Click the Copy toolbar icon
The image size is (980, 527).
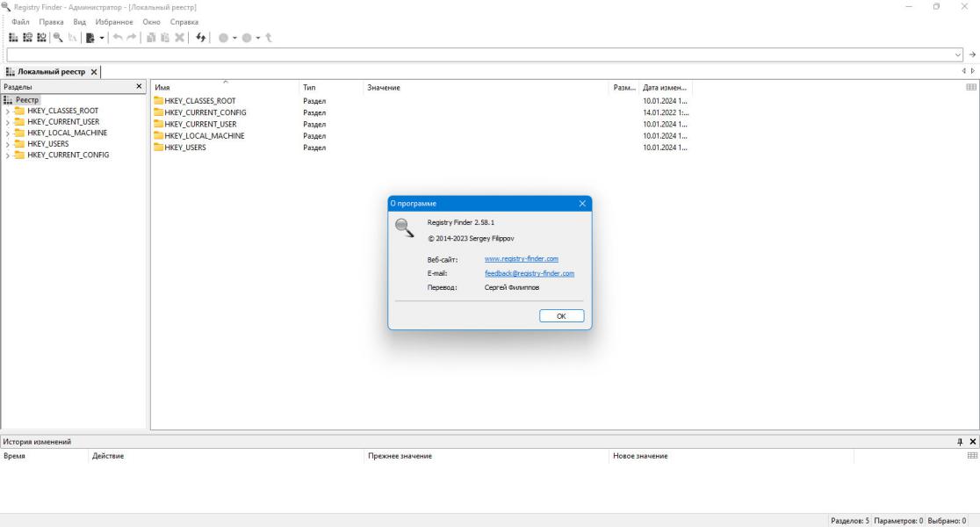click(x=151, y=38)
